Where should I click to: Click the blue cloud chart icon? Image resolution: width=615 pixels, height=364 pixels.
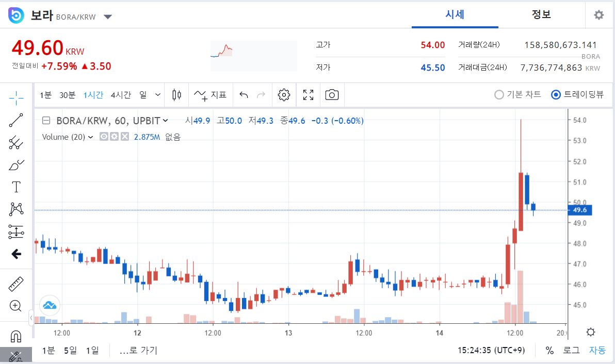pyautogui.click(x=50, y=305)
